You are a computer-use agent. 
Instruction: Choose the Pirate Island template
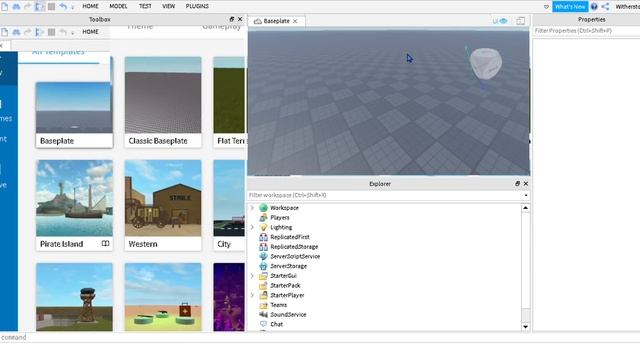click(x=74, y=205)
